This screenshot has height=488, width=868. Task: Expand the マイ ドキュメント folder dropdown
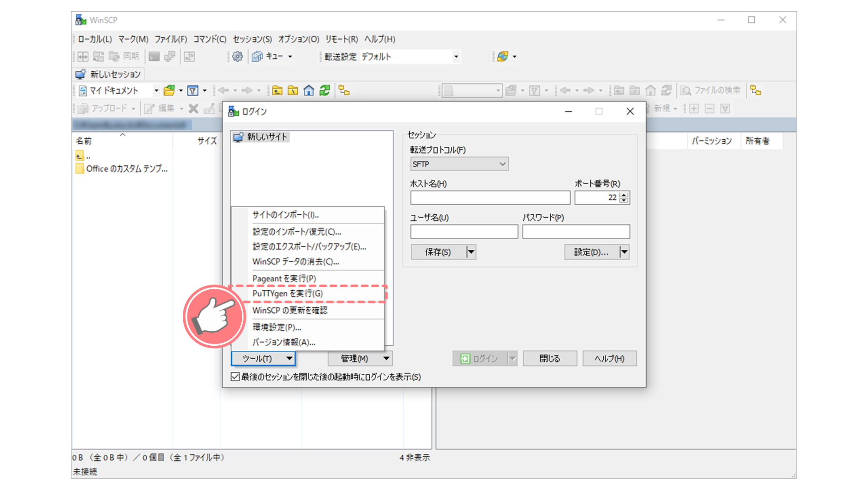[156, 91]
